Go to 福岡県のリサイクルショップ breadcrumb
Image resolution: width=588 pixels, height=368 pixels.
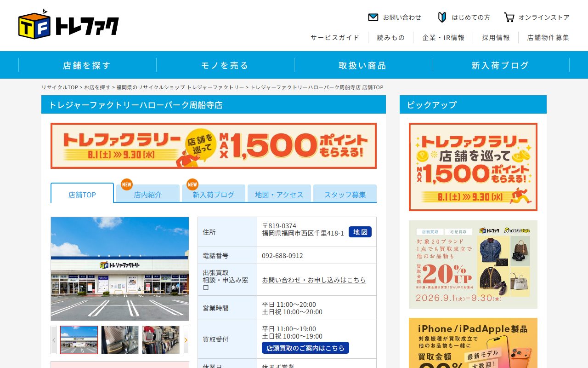(180, 87)
